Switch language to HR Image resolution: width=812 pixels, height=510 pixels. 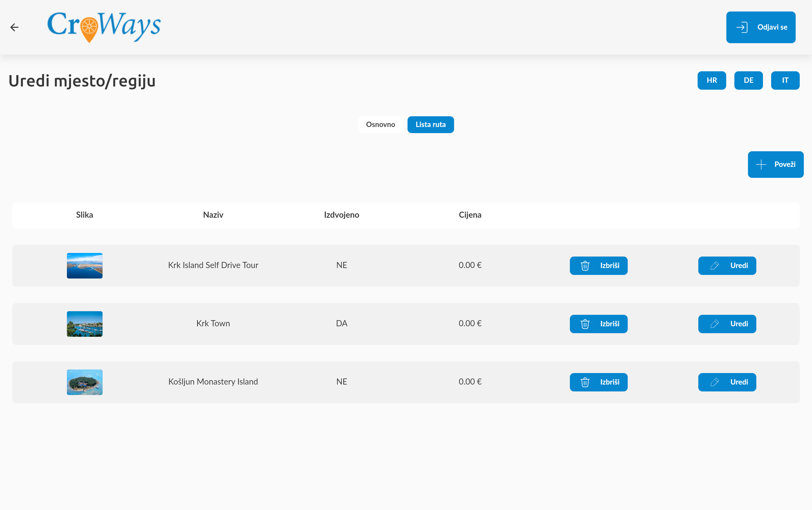click(x=712, y=80)
